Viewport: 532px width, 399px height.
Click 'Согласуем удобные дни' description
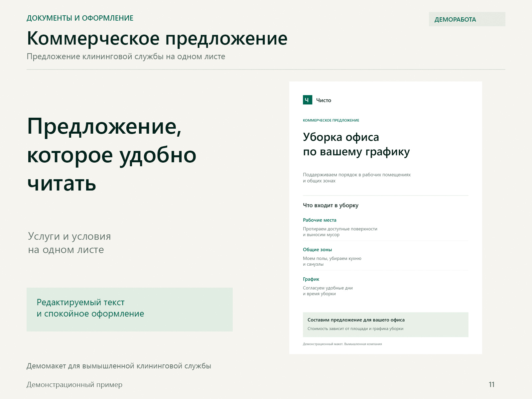(328, 291)
